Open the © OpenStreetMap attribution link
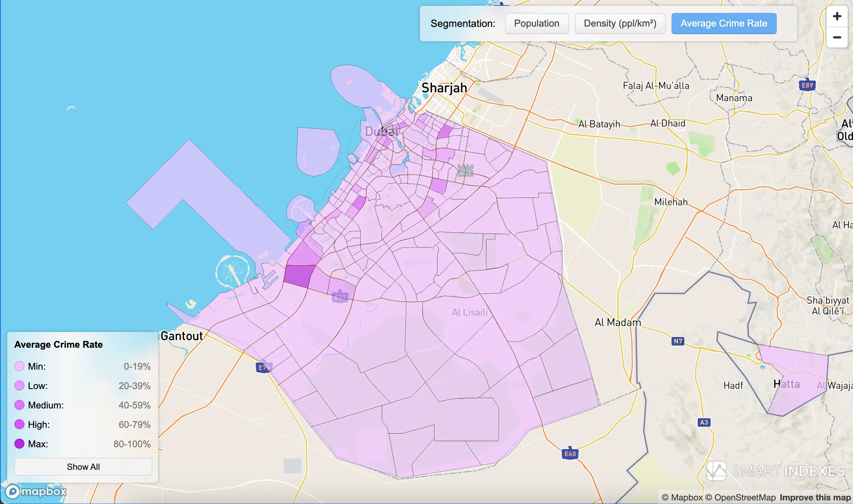The width and height of the screenshot is (853, 504). click(x=740, y=498)
